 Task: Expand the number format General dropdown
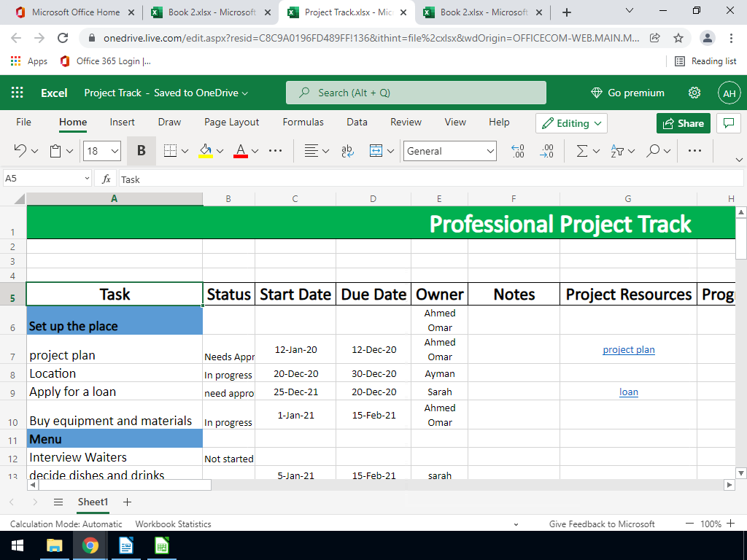tap(490, 152)
